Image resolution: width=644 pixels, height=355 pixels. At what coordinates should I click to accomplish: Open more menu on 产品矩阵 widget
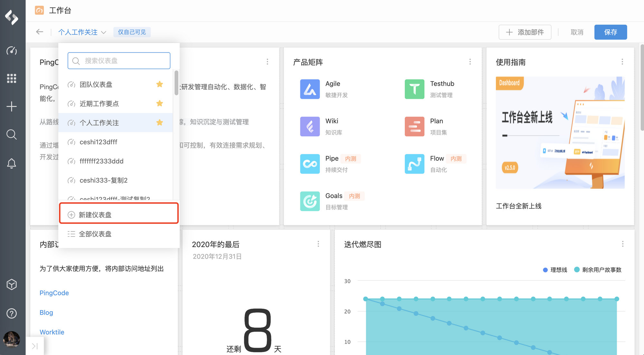coord(470,62)
